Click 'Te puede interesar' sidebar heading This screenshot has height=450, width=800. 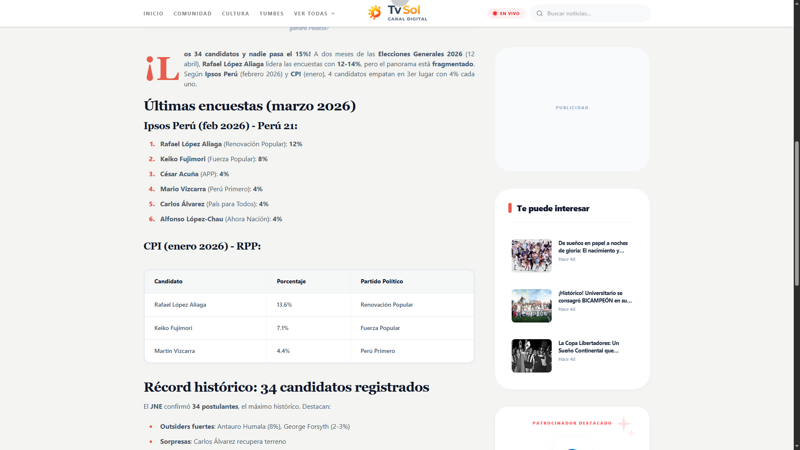[x=553, y=208]
